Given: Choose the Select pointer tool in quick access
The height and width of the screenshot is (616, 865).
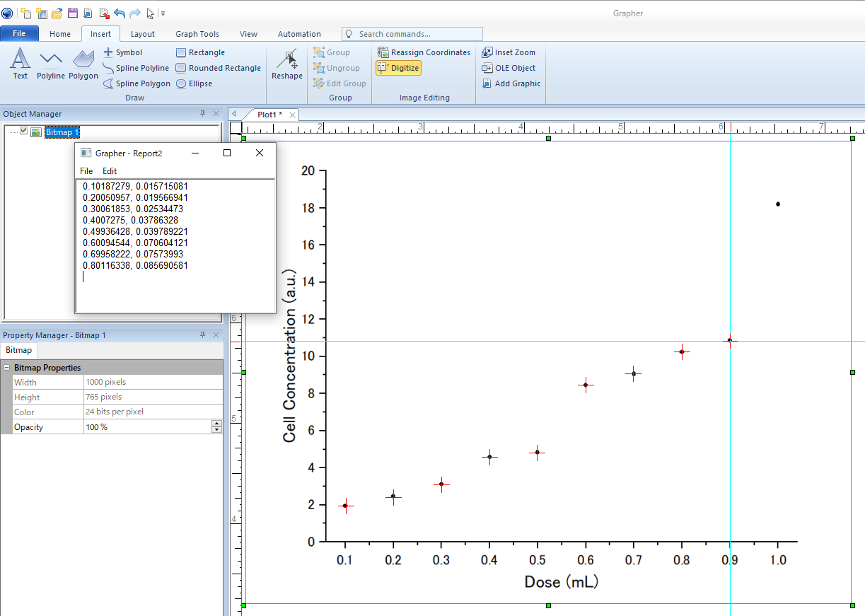Looking at the screenshot, I should 150,13.
